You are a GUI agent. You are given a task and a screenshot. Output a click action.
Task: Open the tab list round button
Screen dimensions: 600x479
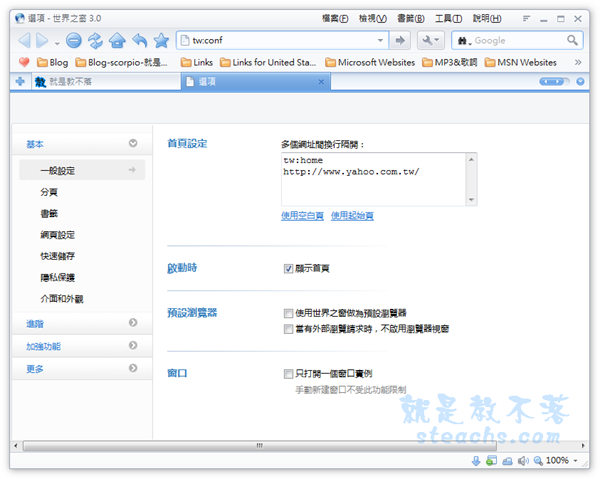(580, 81)
